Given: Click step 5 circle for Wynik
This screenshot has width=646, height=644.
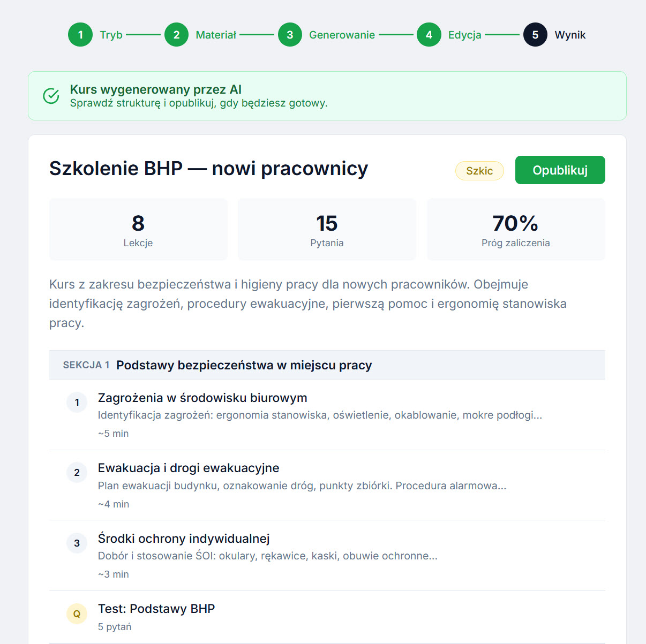Looking at the screenshot, I should click(x=535, y=35).
